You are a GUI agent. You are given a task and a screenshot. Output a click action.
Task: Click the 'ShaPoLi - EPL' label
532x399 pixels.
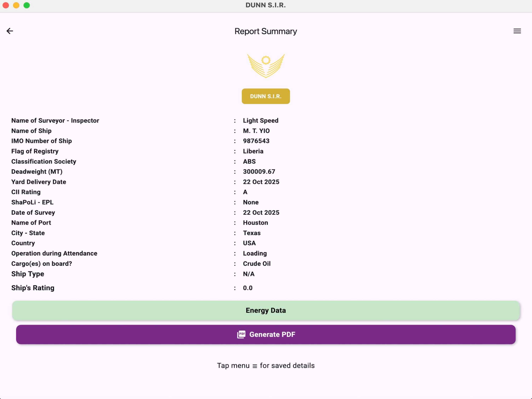32,203
